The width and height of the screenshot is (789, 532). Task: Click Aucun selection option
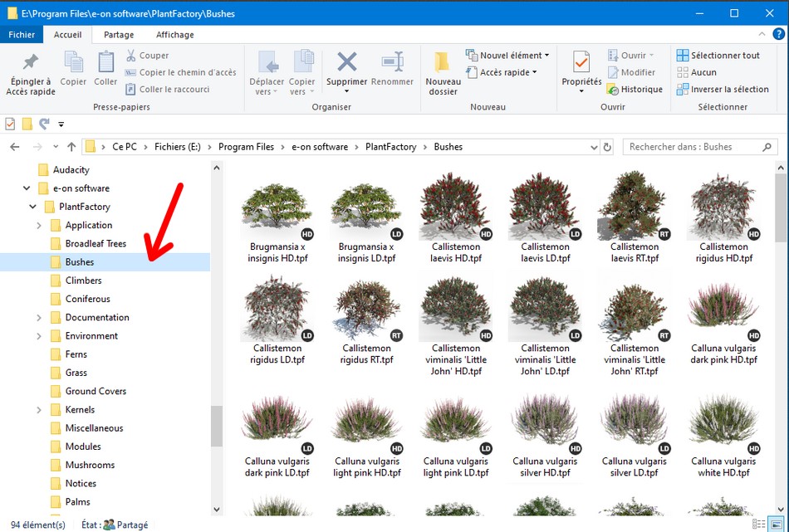coord(697,72)
